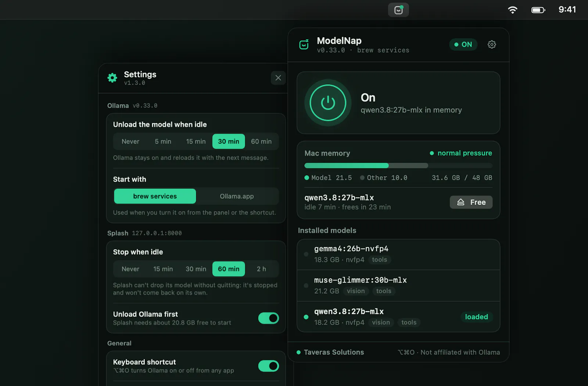Click the Splash address 127.0.0.1:8000
Screen dimensions: 588x386
157,233
